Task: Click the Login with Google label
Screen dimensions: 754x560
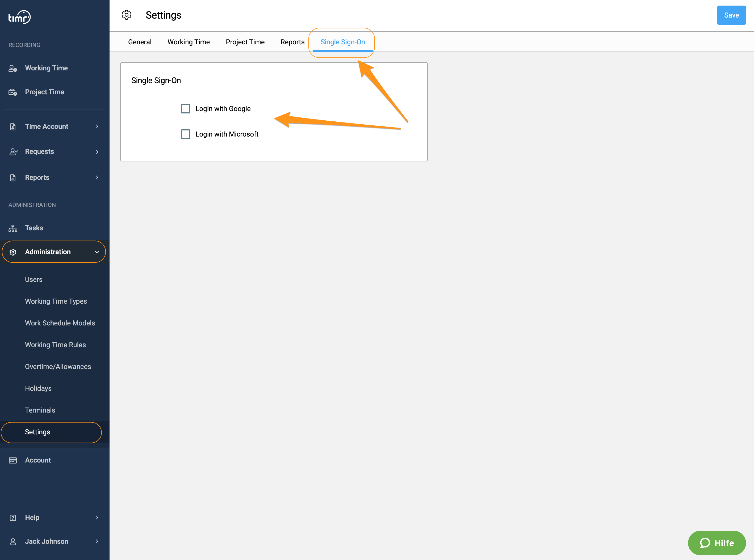Action: point(223,109)
